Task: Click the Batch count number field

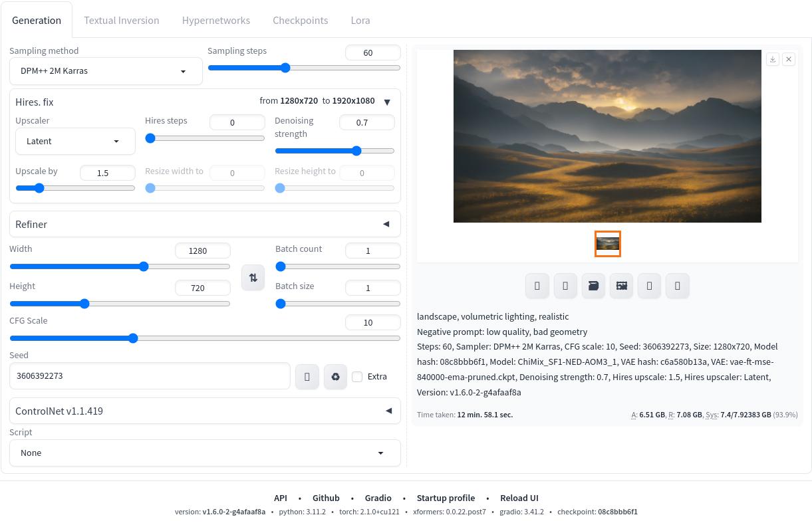Action: [x=372, y=251]
